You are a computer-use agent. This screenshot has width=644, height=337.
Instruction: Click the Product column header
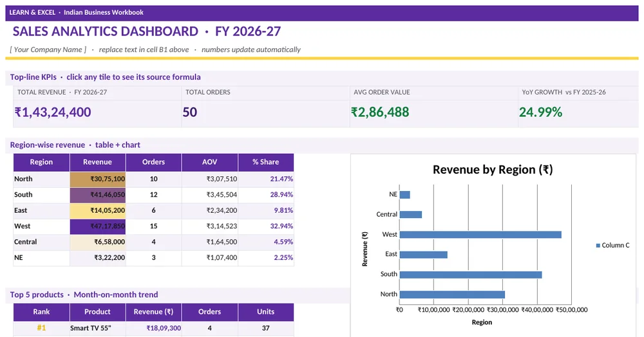[97, 312]
